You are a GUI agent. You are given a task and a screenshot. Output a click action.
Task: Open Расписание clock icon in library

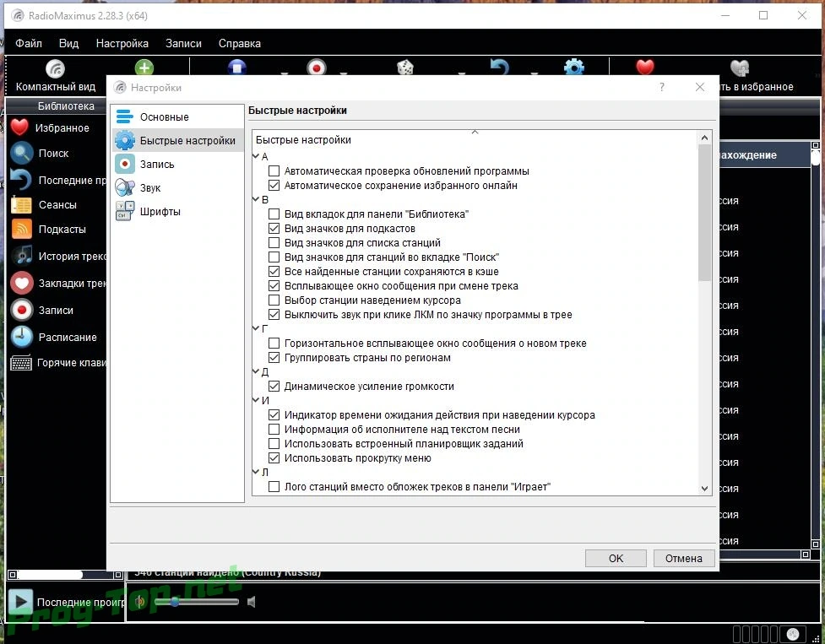22,337
